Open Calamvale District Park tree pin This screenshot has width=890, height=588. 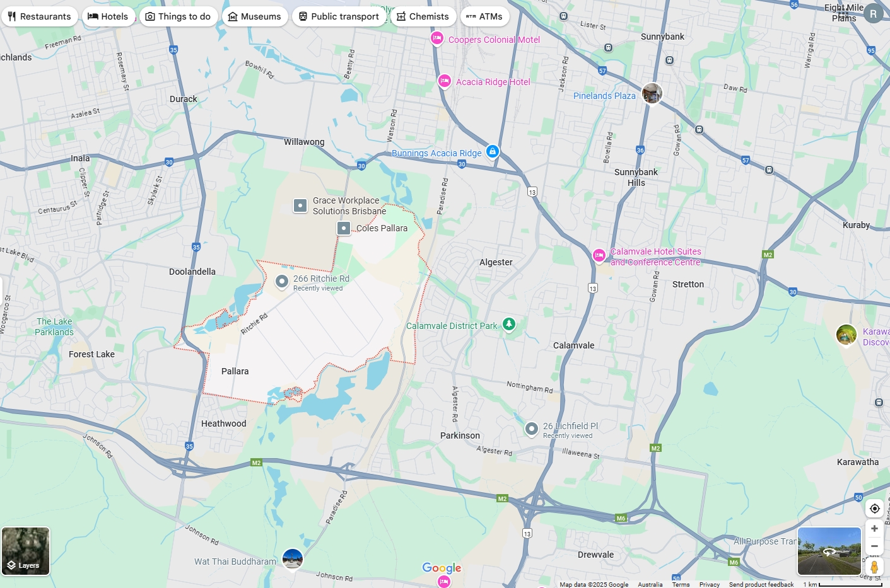pyautogui.click(x=509, y=325)
